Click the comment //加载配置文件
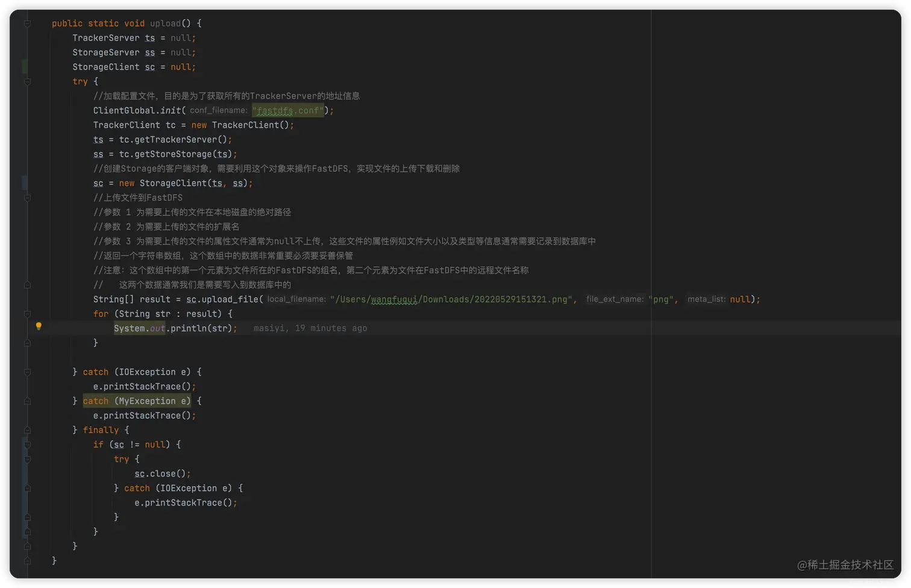911x588 pixels. tap(227, 96)
